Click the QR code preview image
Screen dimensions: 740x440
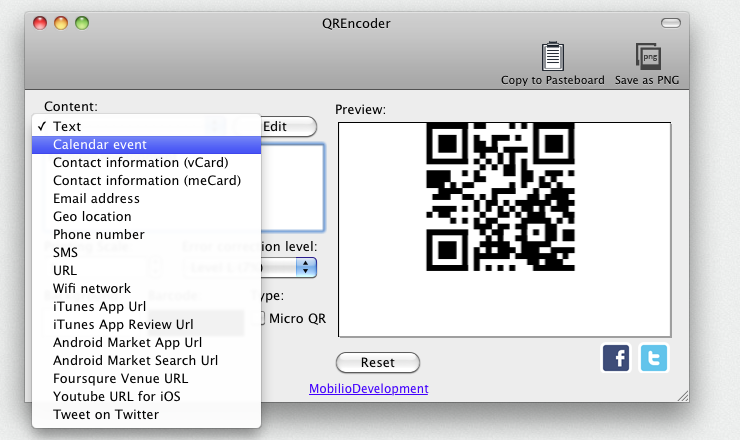pyautogui.click(x=500, y=196)
